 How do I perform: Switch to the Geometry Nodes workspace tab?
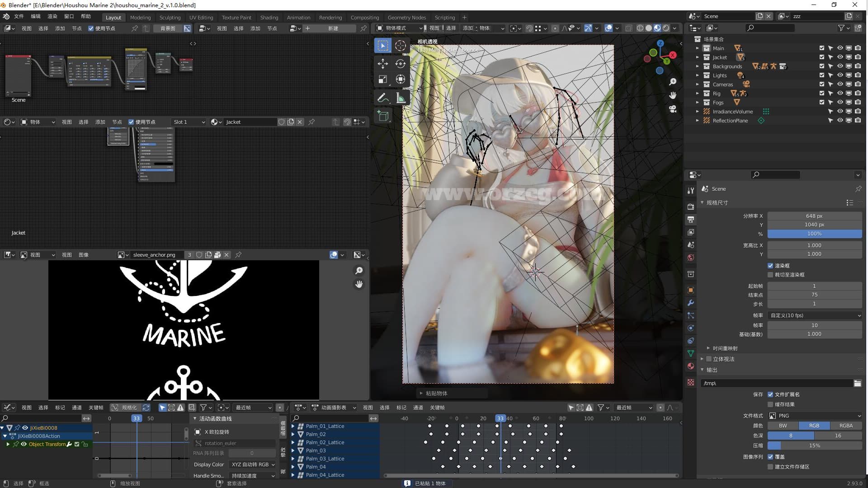point(406,18)
